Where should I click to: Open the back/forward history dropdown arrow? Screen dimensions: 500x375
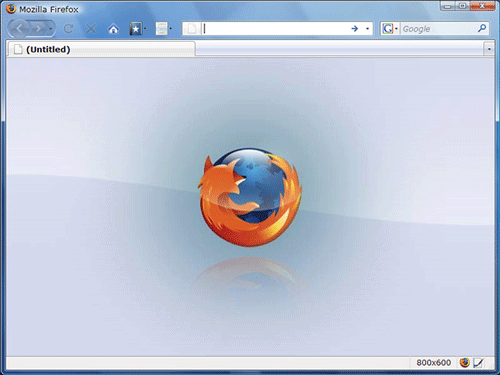pyautogui.click(x=50, y=29)
